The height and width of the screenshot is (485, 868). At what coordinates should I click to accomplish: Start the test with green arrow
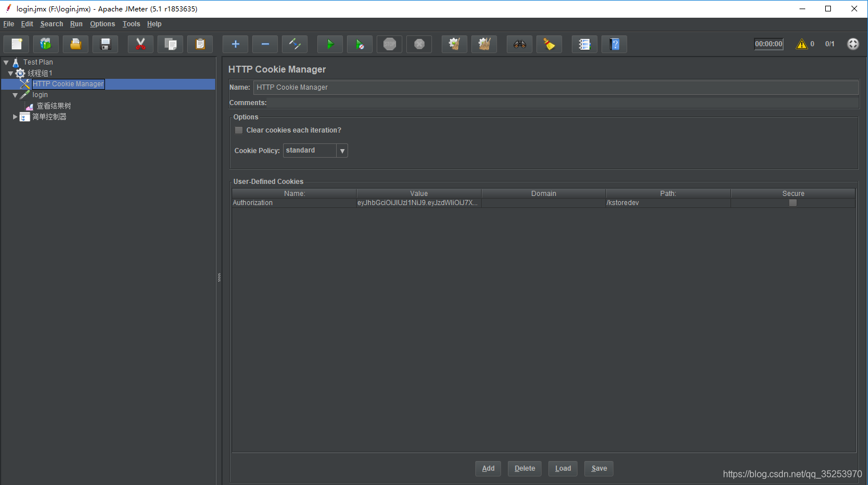point(330,44)
